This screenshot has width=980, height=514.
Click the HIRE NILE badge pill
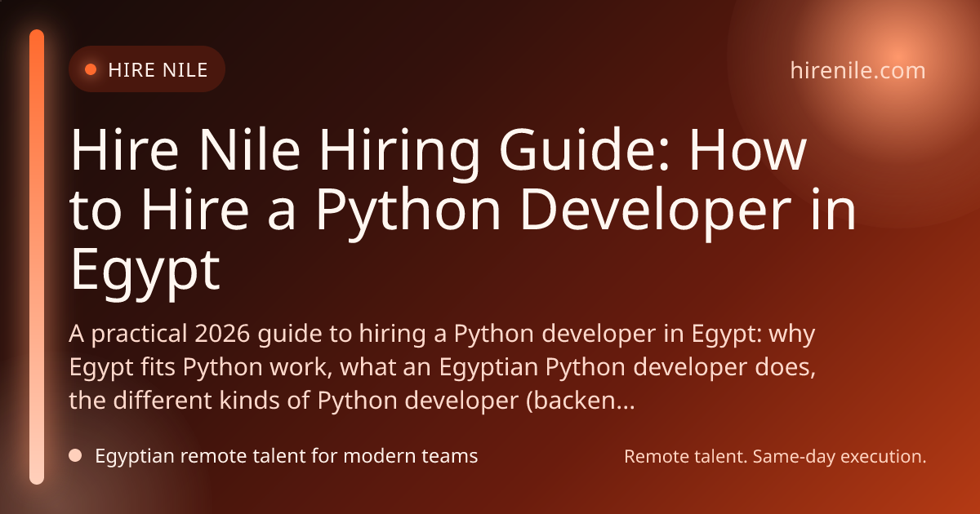tap(147, 69)
